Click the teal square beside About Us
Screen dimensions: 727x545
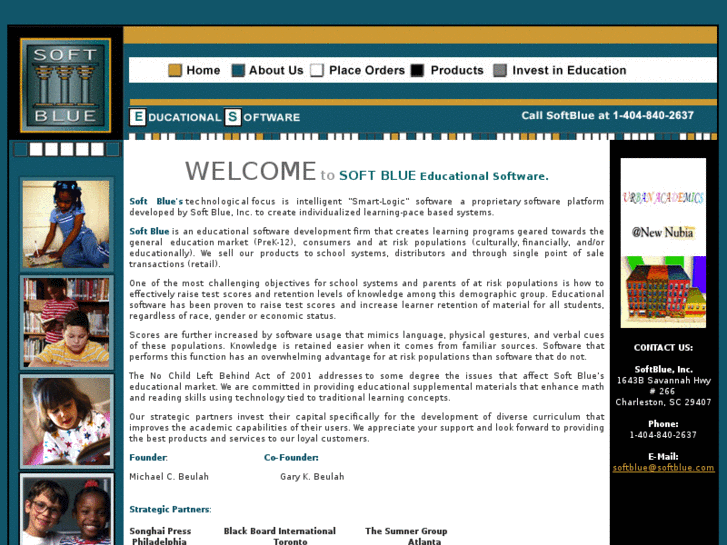238,71
